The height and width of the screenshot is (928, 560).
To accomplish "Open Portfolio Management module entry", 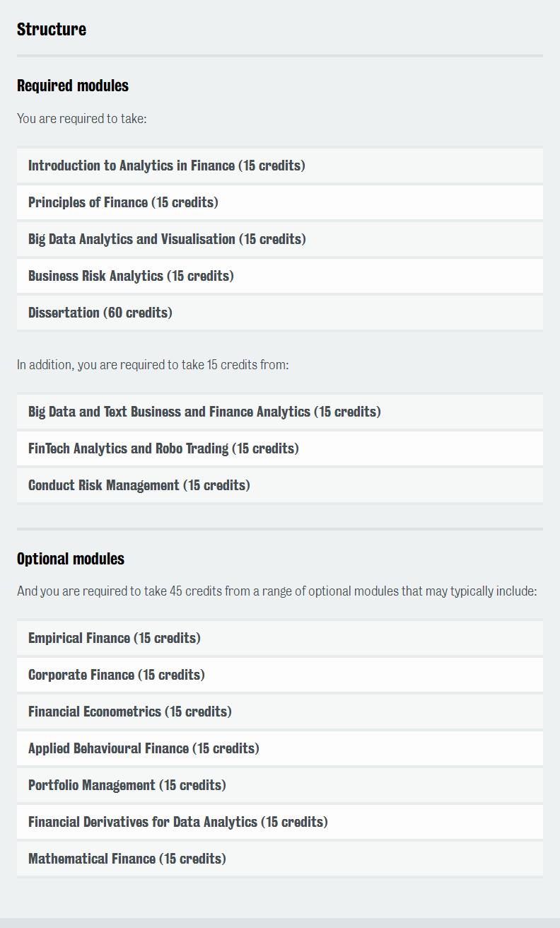I will click(x=280, y=785).
